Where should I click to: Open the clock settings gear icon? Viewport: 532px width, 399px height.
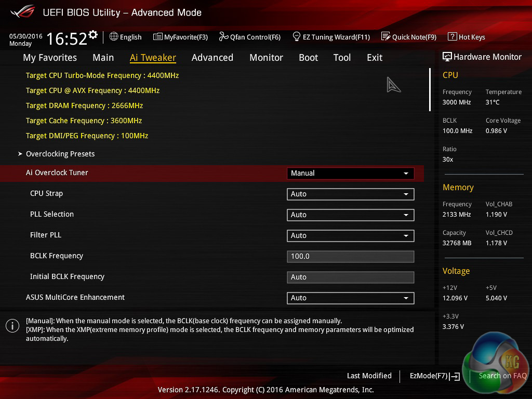point(93,35)
